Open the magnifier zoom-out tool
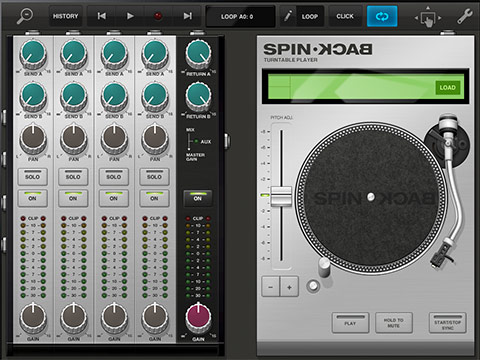 25,16
